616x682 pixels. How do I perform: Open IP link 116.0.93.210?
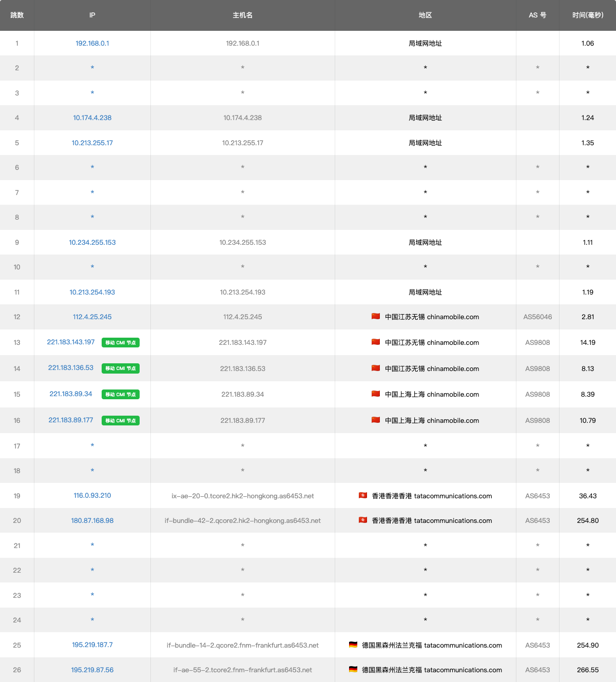pos(92,495)
